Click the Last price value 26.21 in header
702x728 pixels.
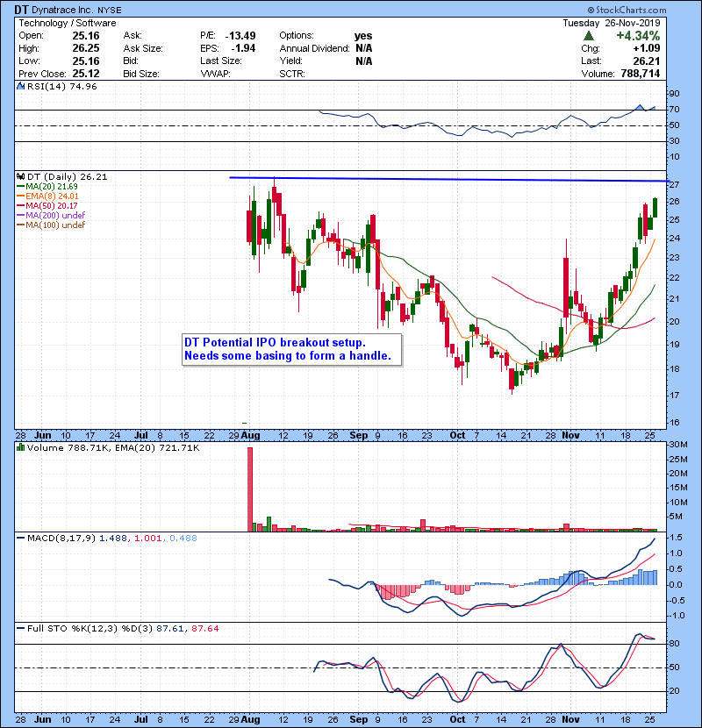647,61
